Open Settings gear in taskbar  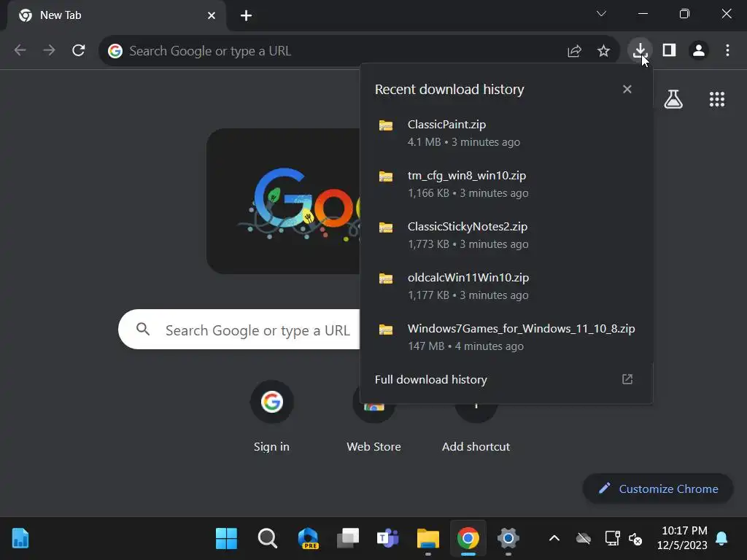coord(508,539)
